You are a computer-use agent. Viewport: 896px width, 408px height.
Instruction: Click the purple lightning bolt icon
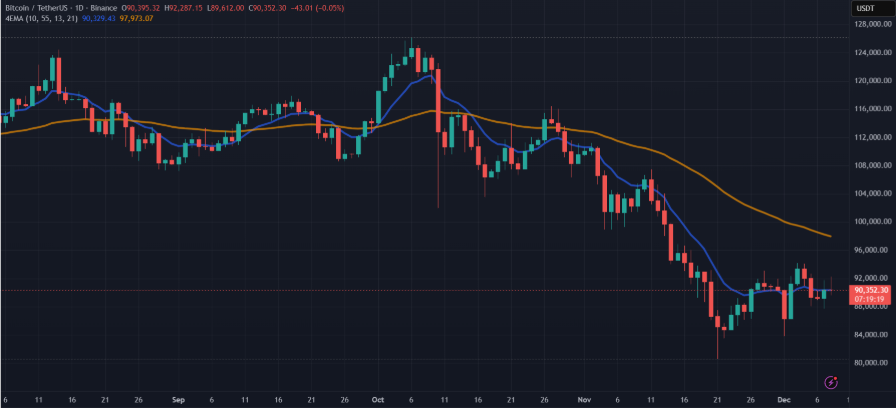pos(833,381)
